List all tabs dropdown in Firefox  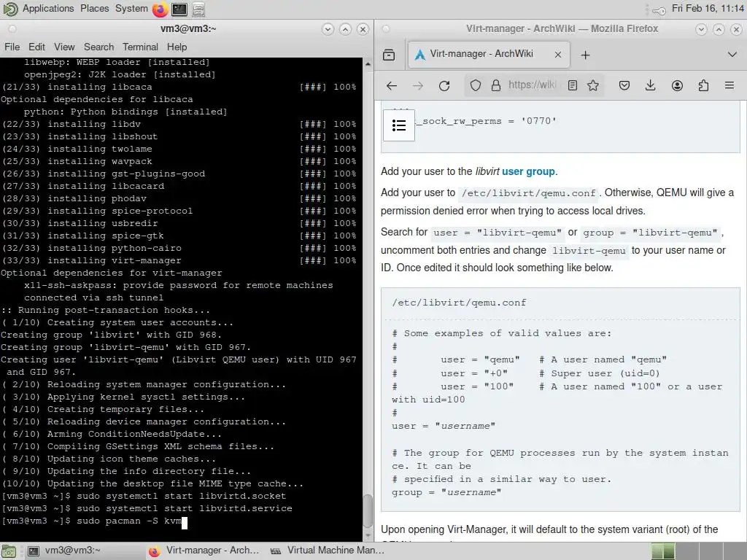click(x=732, y=55)
